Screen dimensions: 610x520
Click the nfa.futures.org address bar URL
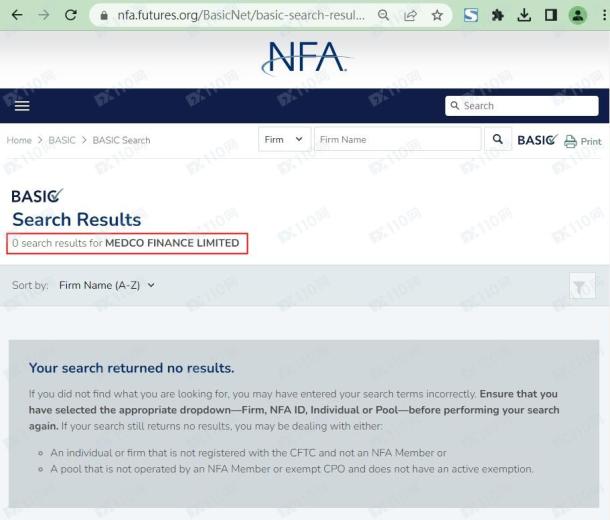point(241,15)
